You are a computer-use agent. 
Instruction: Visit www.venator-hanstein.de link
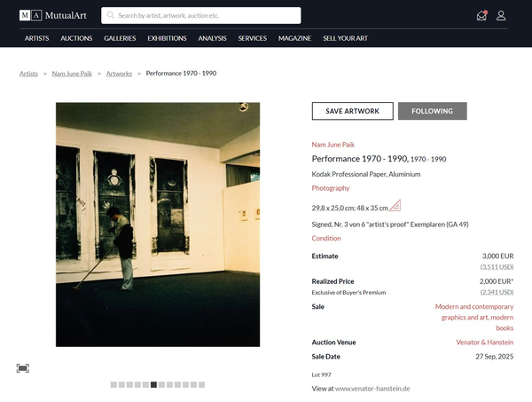pyautogui.click(x=372, y=389)
